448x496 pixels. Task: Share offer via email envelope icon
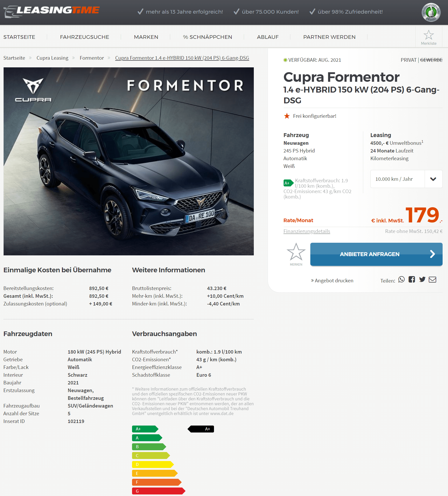[432, 279]
